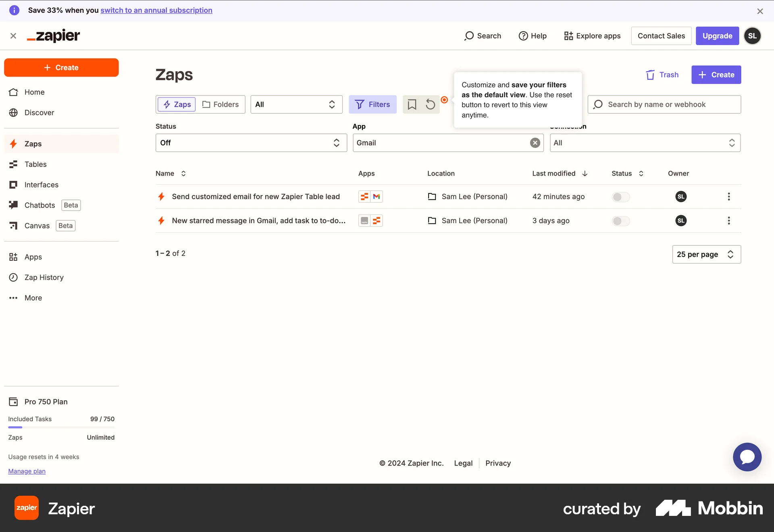Open Interfaces from the sidebar
774x532 pixels.
click(42, 185)
